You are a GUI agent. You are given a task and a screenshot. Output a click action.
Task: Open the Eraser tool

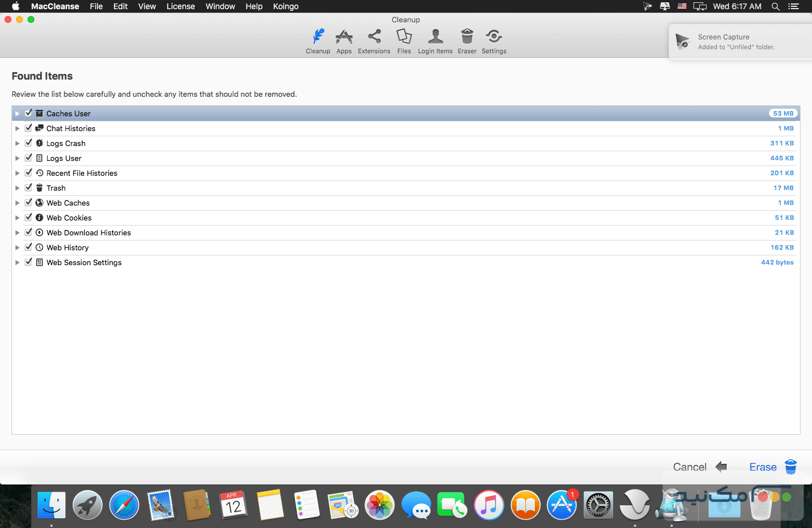coord(467,42)
